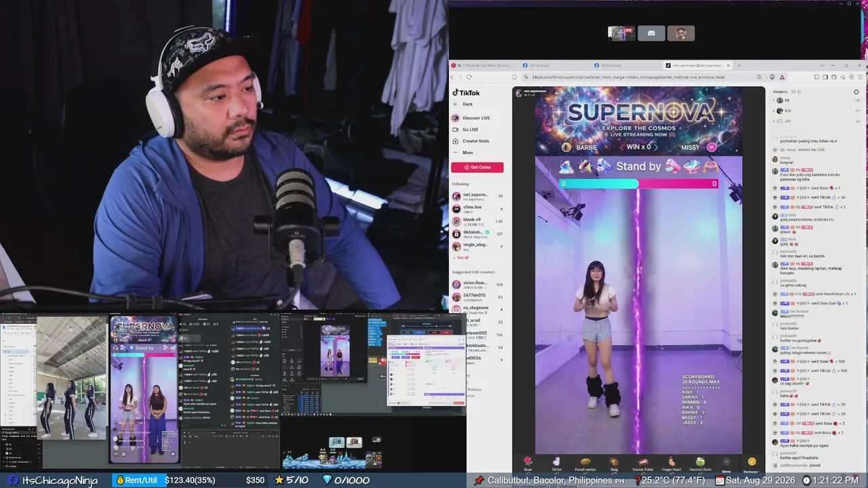Click the star 5/10 counter
Viewport: 868px width, 488px height.
point(292,481)
